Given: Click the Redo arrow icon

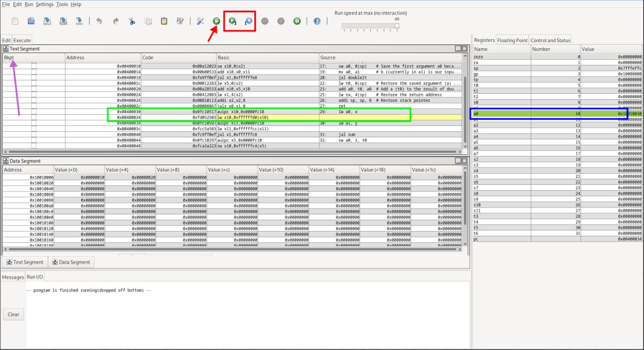Looking at the screenshot, I should pos(115,21).
